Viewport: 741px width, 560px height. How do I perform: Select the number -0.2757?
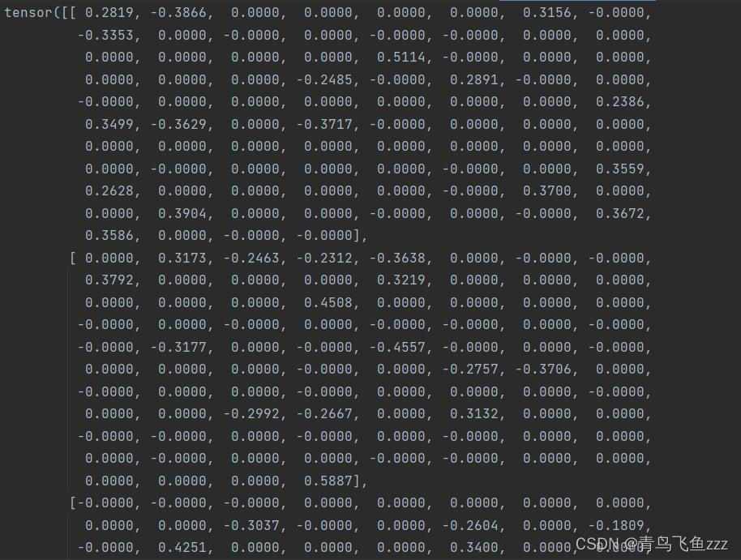tap(470, 369)
